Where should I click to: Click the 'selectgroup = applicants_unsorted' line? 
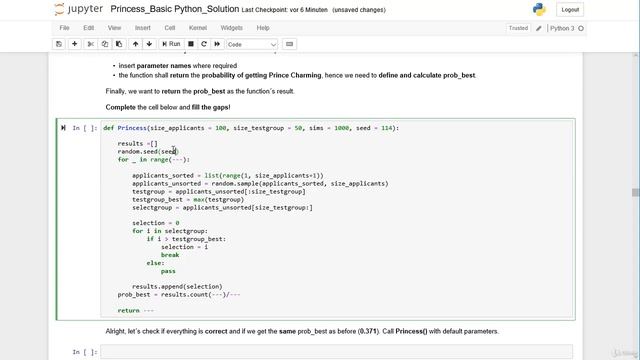(222, 208)
